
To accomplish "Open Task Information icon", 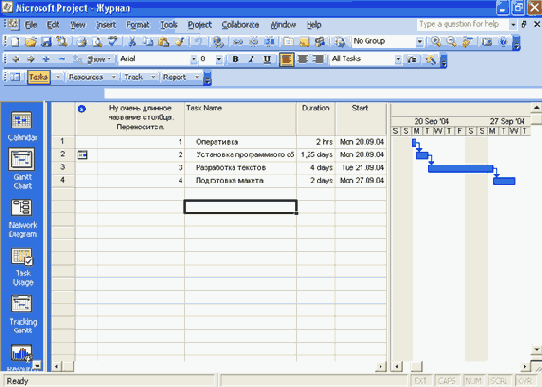I will 288,42.
